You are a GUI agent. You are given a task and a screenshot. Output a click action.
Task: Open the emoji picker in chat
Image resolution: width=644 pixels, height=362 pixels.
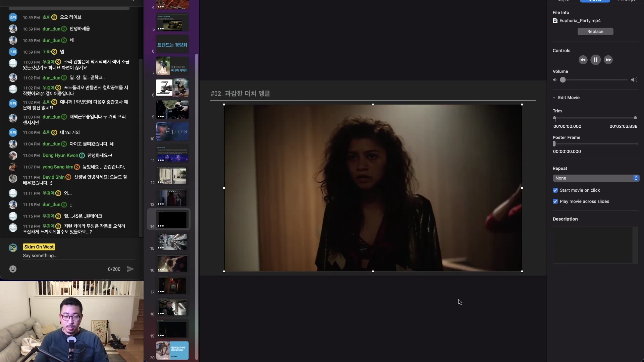tap(13, 269)
